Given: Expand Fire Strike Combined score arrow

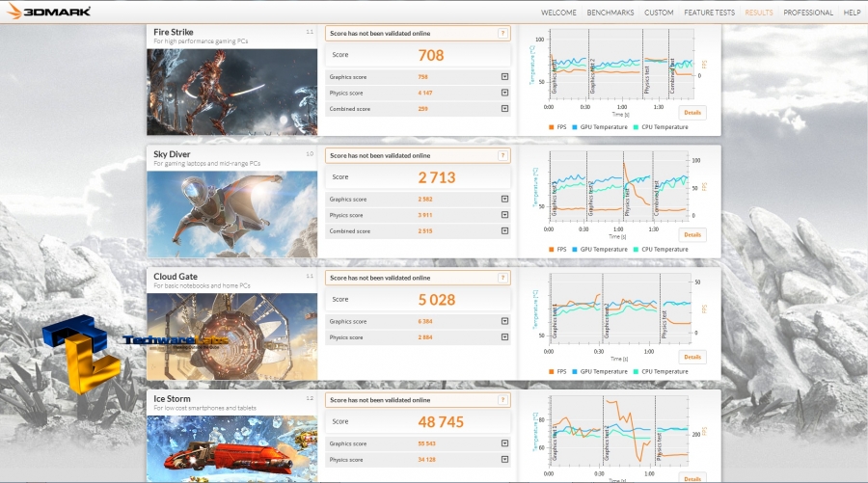Looking at the screenshot, I should pos(504,109).
